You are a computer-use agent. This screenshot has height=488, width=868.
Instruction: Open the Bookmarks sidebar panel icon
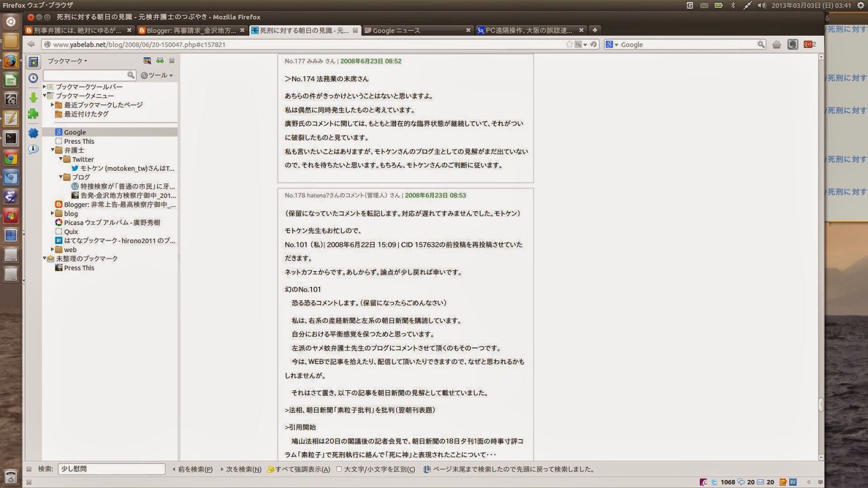pos(34,62)
